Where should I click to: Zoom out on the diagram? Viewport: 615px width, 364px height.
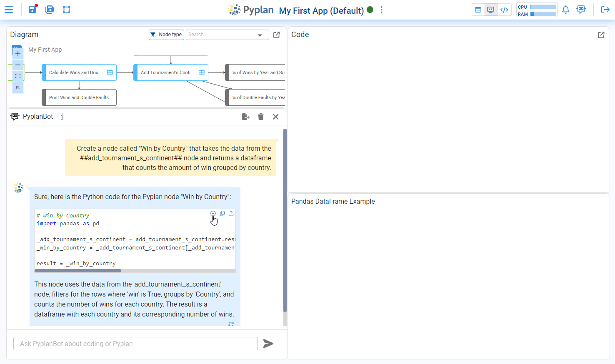(x=18, y=65)
